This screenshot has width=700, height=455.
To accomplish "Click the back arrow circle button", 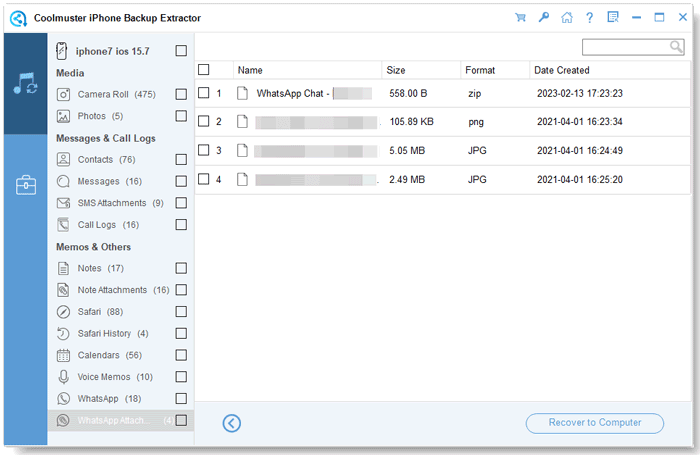I will (x=232, y=423).
